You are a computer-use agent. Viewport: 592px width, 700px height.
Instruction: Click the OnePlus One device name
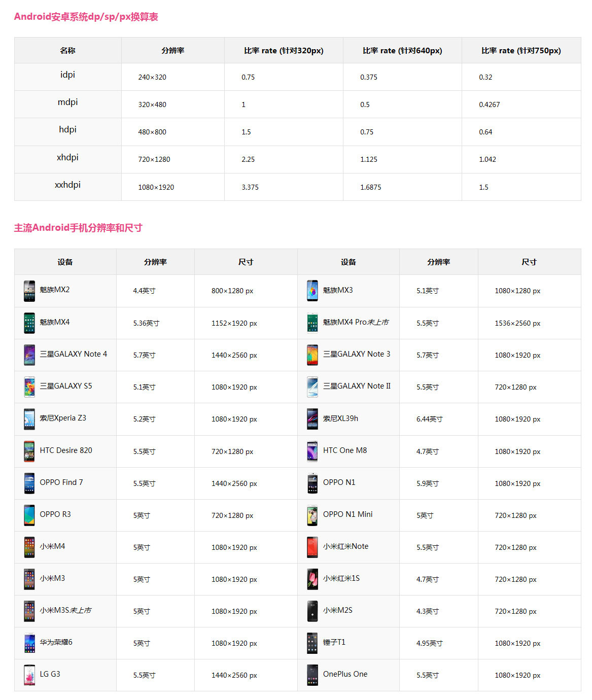click(x=345, y=674)
